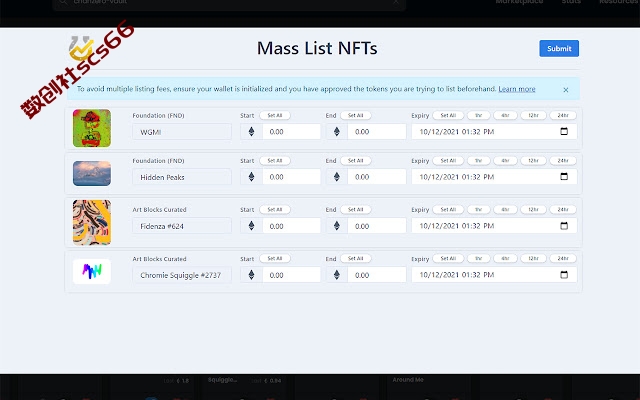The width and height of the screenshot is (640, 400).
Task: Click the Art Blocks Curated label above Fidenza
Action: 159,209
